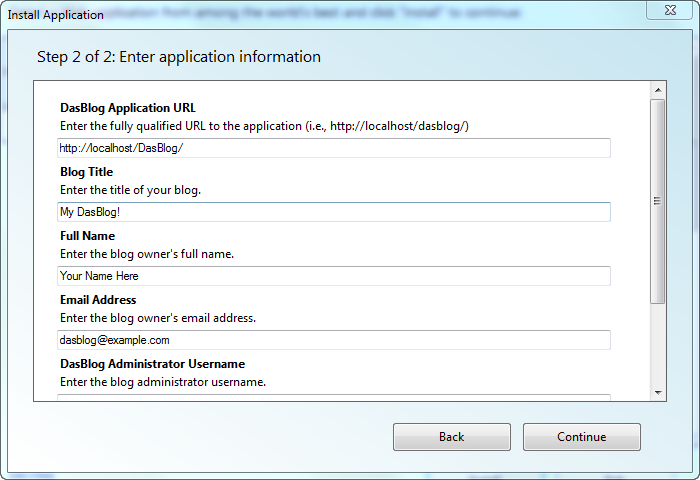Screen dimensions: 700x480
Task: Click the partially visible Administrator Username field
Action: coord(333,398)
